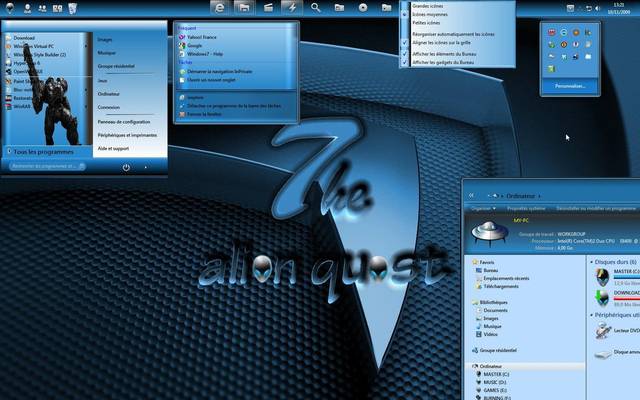The width and height of the screenshot is (640, 400).
Task: Click the power shutdown button icon
Action: click(127, 167)
